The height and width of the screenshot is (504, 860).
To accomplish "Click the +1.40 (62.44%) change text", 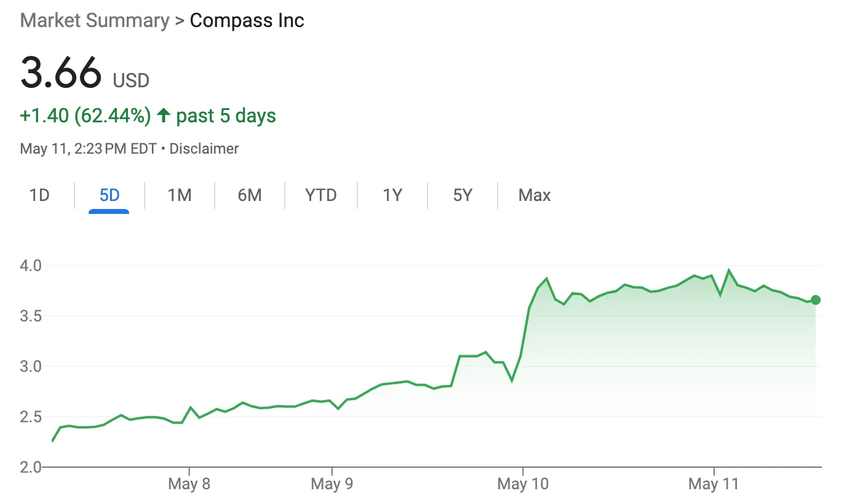I will pyautogui.click(x=86, y=116).
